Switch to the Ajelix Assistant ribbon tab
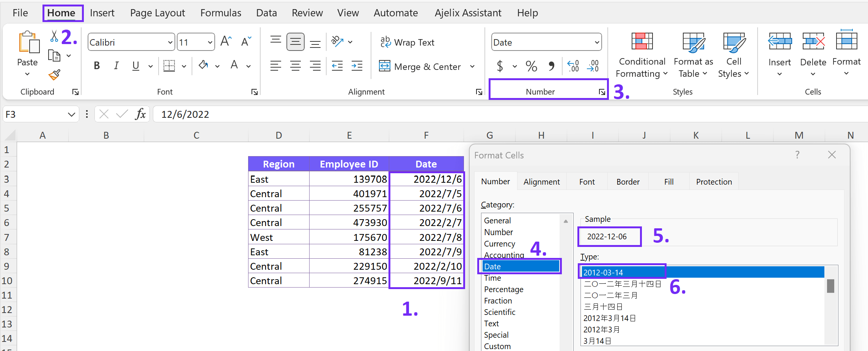Image resolution: width=868 pixels, height=351 pixels. (x=468, y=13)
